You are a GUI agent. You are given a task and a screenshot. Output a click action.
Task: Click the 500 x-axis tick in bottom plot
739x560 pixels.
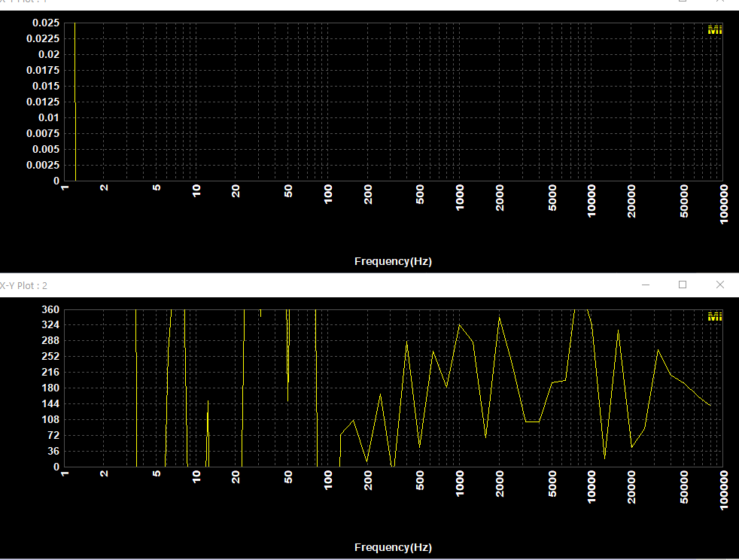[420, 480]
